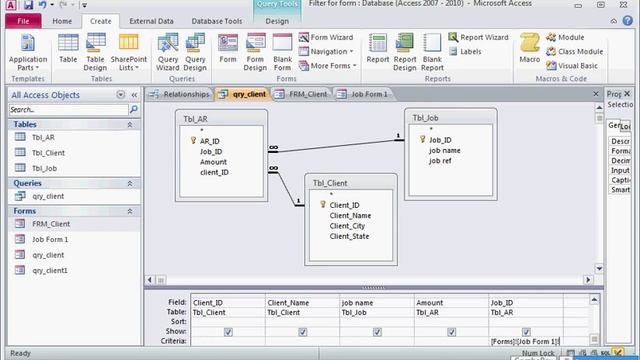Insert a new Module
This screenshot has width=640, height=360.
[x=565, y=38]
